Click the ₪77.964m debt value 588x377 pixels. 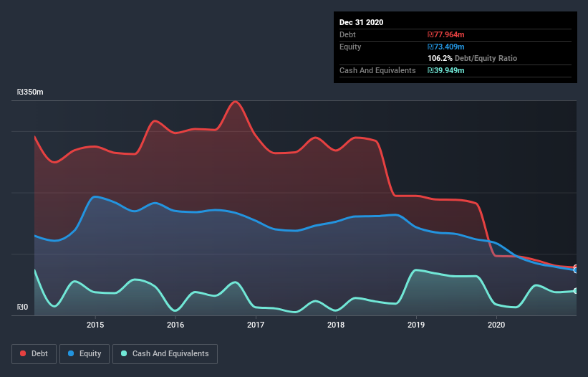click(446, 34)
